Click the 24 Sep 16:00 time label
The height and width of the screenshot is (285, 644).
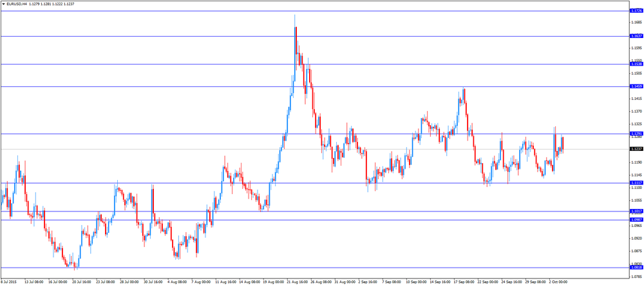[x=511, y=282]
